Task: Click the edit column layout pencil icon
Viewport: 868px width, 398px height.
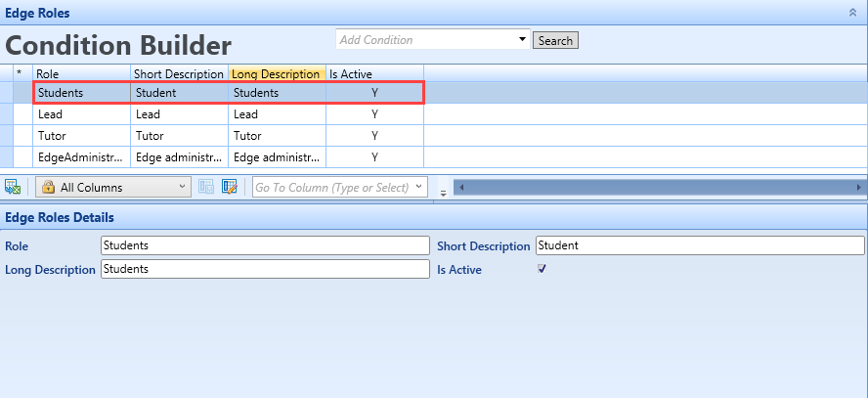Action: click(230, 187)
